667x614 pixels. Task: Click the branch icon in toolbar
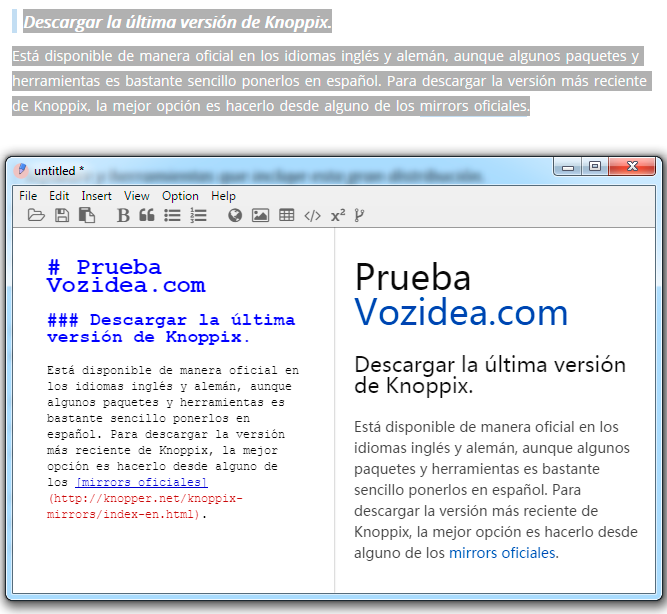(359, 215)
